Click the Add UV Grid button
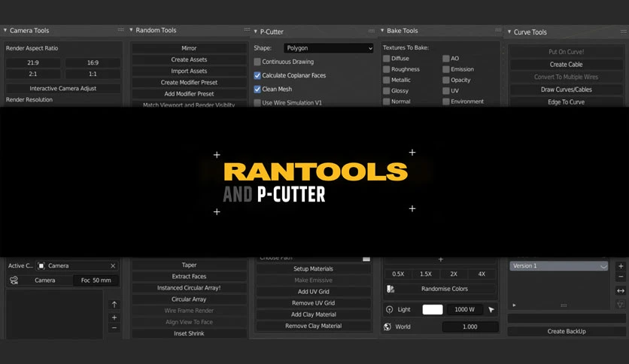The height and width of the screenshot is (364, 629). click(313, 292)
